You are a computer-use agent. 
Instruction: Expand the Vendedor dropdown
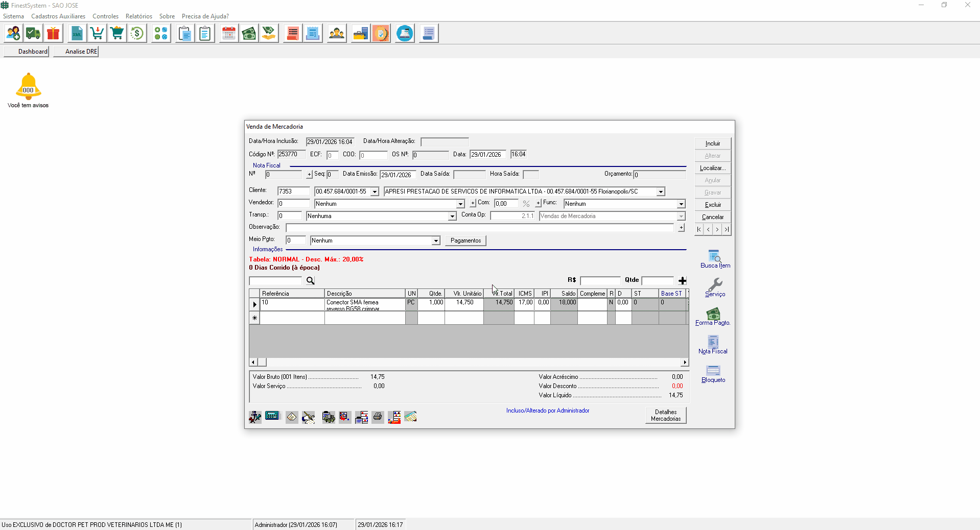point(460,204)
